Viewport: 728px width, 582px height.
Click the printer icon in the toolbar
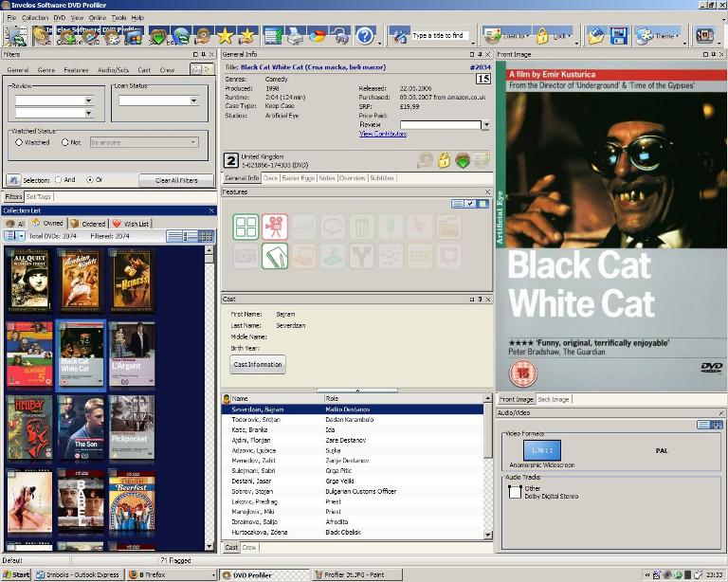pyautogui.click(x=296, y=36)
